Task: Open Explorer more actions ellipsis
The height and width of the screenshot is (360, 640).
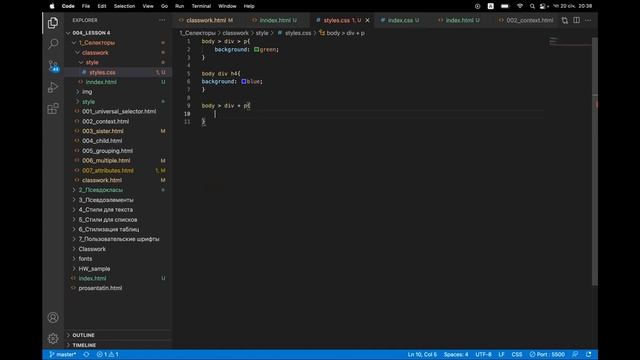Action: click(x=162, y=20)
